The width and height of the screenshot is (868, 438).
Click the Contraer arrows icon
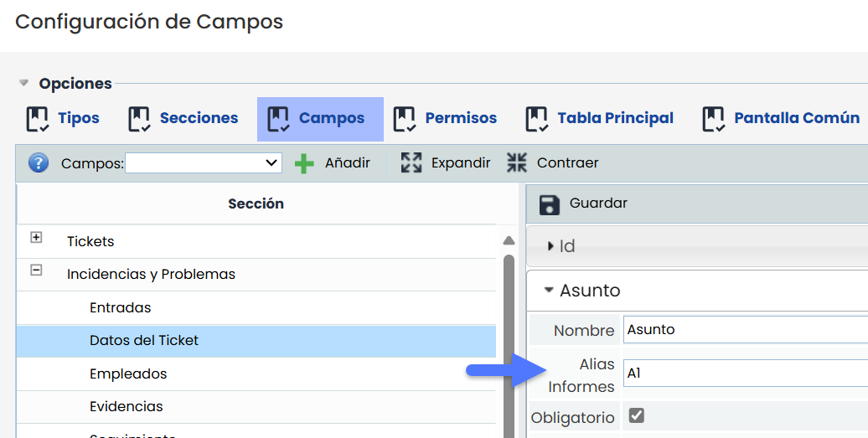click(x=517, y=162)
